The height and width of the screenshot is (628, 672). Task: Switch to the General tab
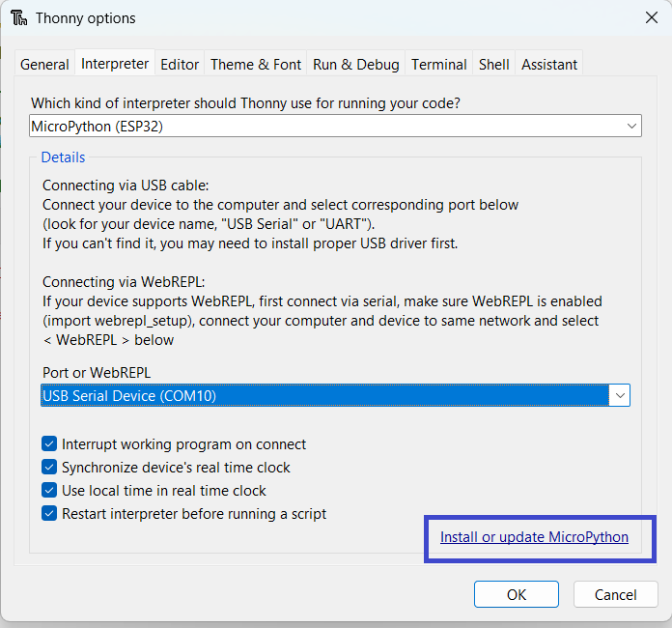(x=44, y=65)
